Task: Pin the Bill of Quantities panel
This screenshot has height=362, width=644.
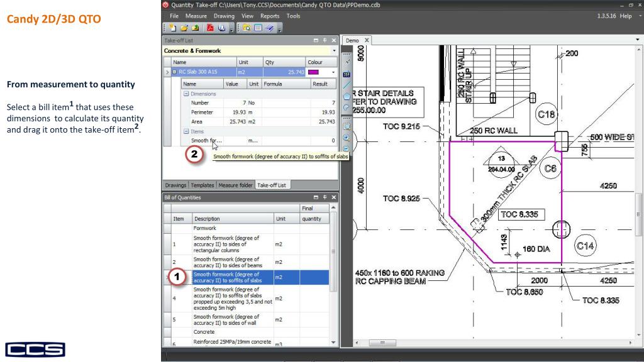Action: pyautogui.click(x=325, y=197)
